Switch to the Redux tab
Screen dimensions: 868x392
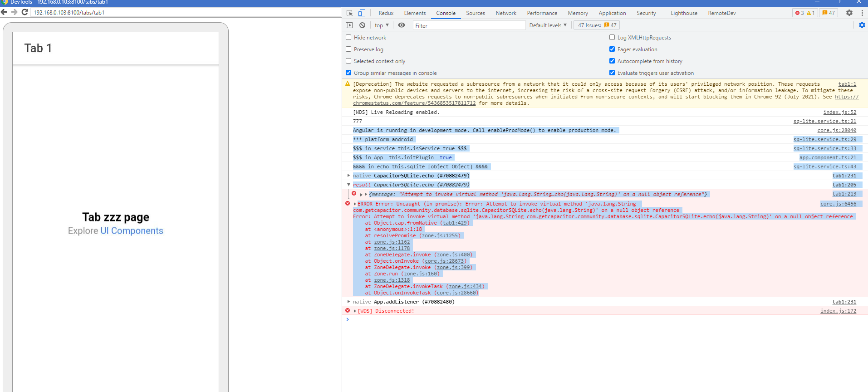[386, 13]
